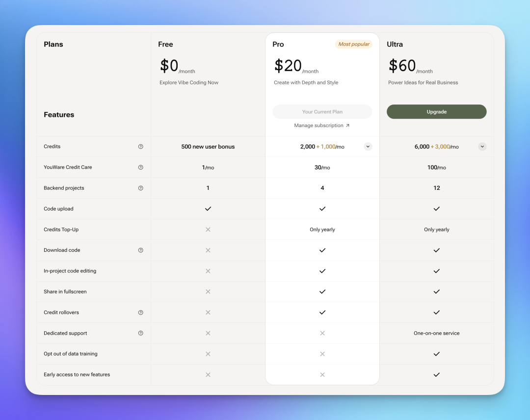Image resolution: width=530 pixels, height=420 pixels.
Task: Click "Explore Vibe Coding Now" tagline
Action: (189, 82)
